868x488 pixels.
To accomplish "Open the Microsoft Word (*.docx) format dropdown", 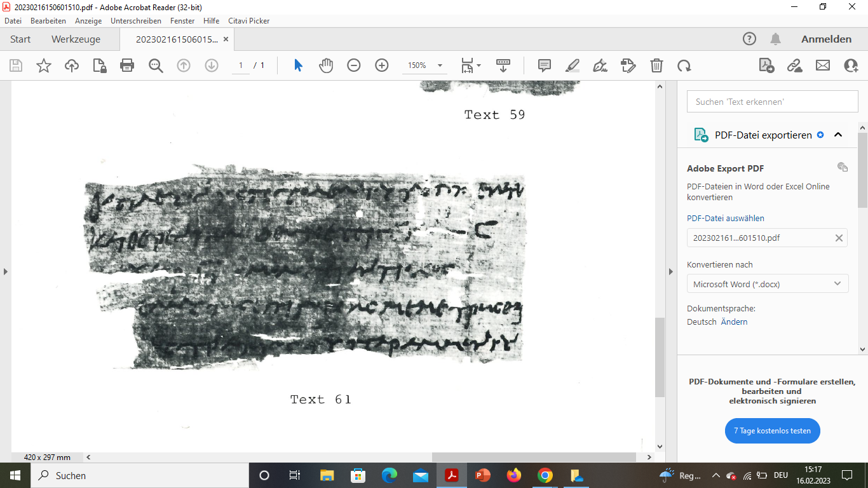I will tap(768, 284).
